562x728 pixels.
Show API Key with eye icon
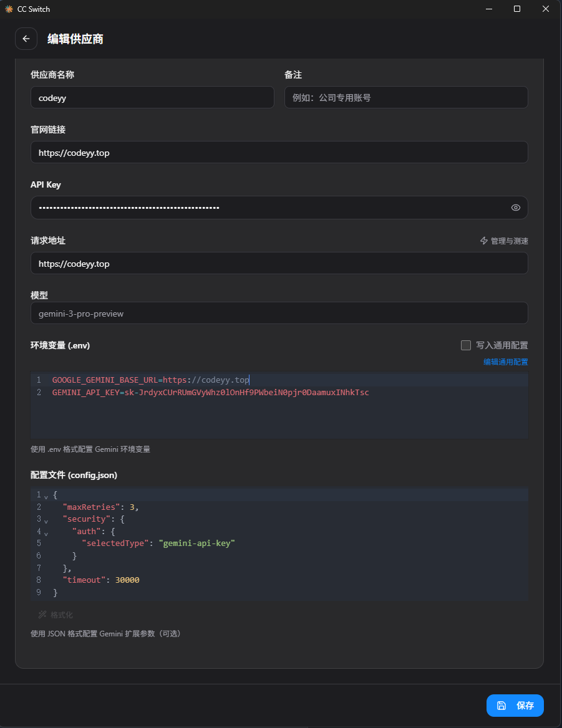tap(515, 208)
